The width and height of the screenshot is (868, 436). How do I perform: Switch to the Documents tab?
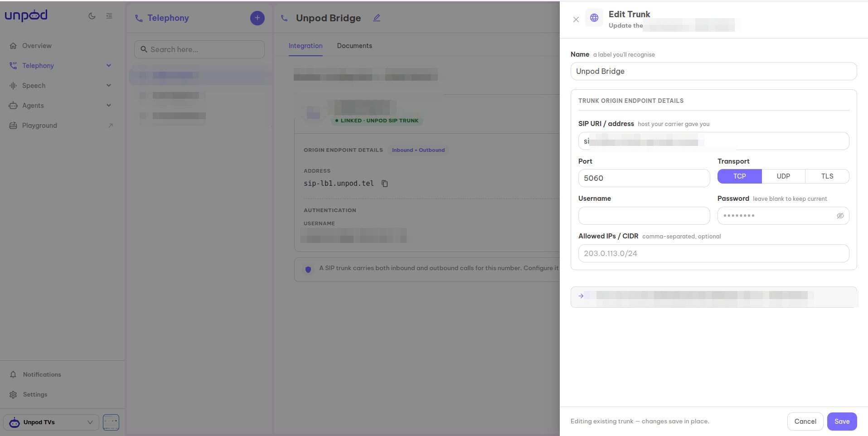click(354, 46)
